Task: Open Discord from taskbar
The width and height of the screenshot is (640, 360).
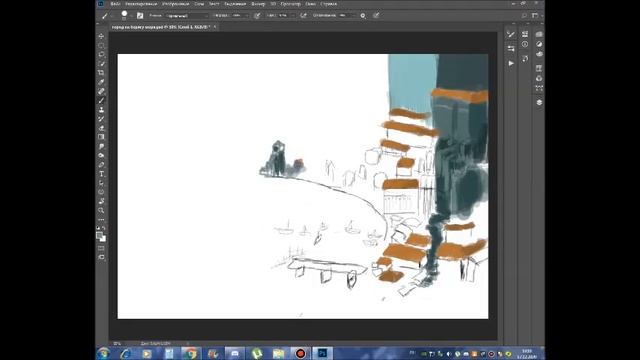Action: (x=235, y=353)
